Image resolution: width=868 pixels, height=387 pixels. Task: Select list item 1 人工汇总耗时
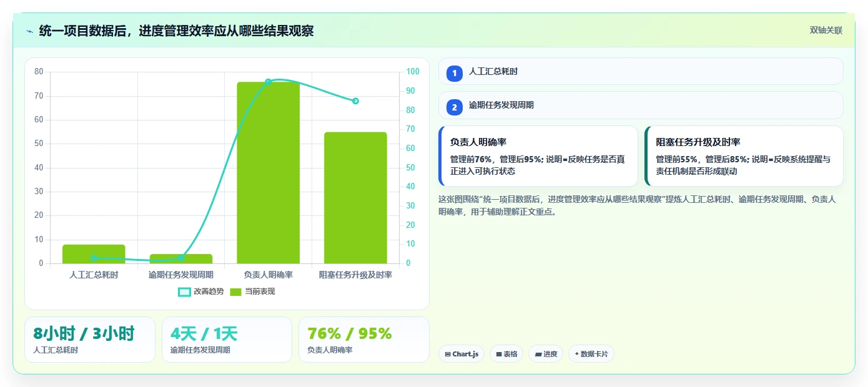tap(641, 72)
